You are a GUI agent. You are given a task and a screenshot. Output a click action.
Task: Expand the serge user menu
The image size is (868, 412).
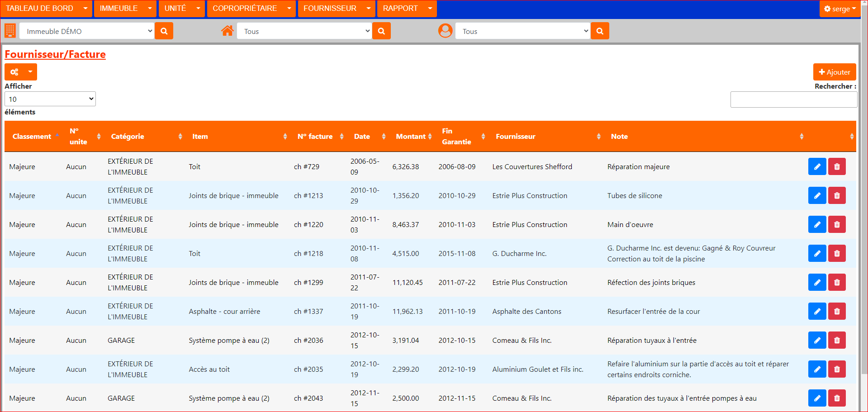(840, 9)
